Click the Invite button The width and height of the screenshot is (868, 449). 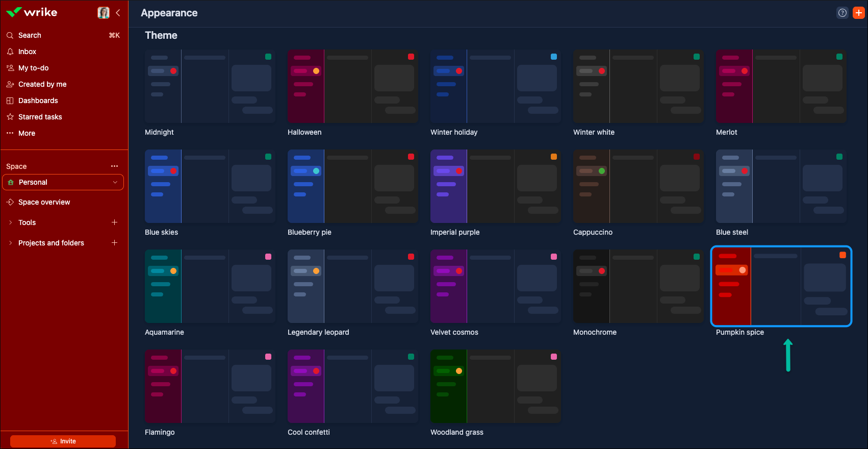coord(63,441)
